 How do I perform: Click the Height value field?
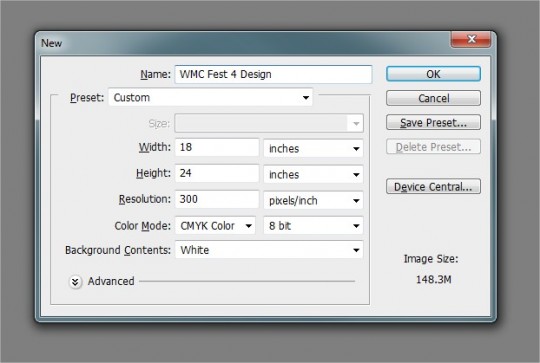(217, 173)
